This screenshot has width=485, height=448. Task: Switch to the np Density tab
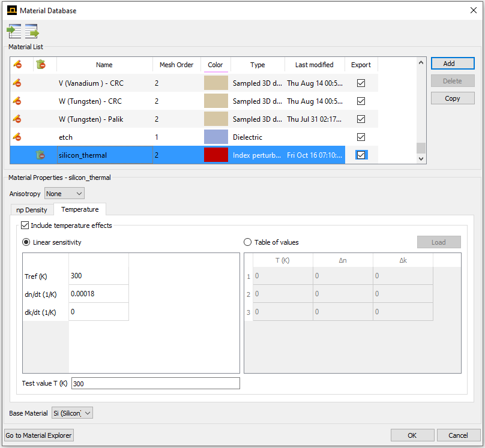[x=32, y=210]
